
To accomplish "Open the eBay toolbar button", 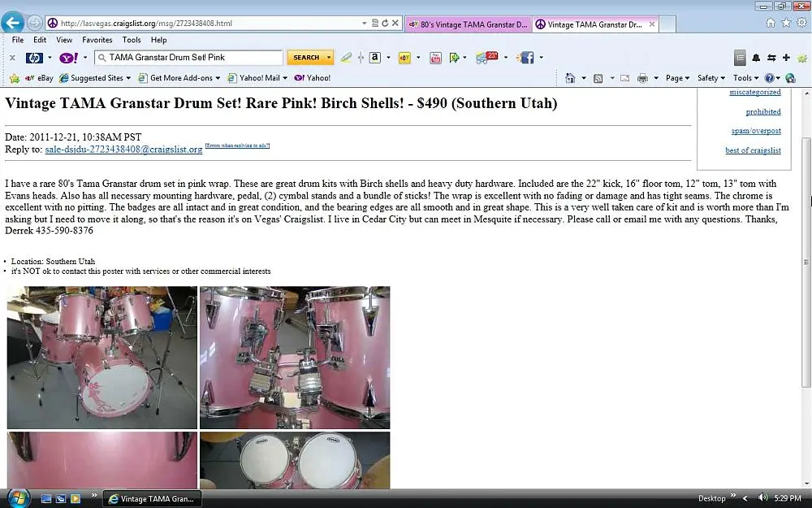I will tap(404, 58).
